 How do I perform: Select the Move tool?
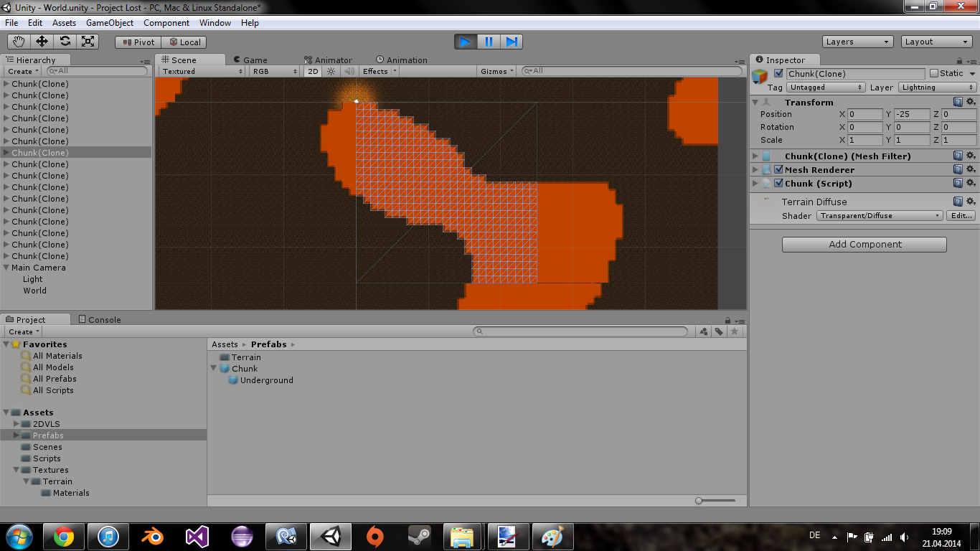[42, 42]
